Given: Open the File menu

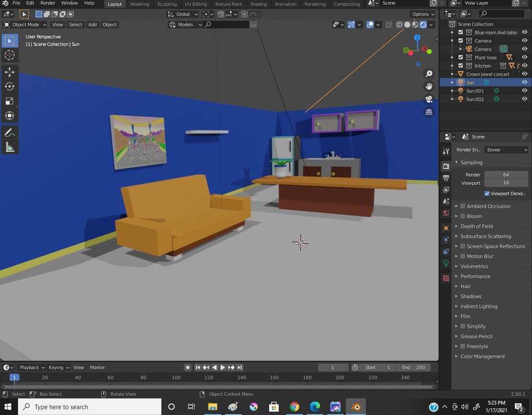Looking at the screenshot, I should point(16,3).
